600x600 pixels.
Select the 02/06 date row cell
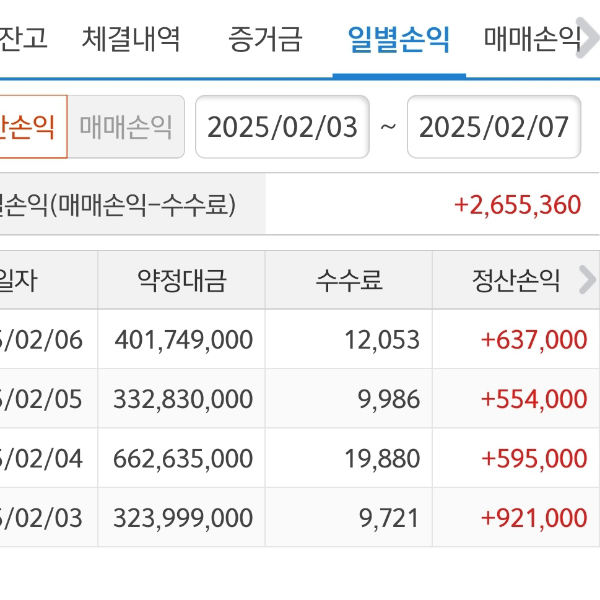click(x=42, y=340)
